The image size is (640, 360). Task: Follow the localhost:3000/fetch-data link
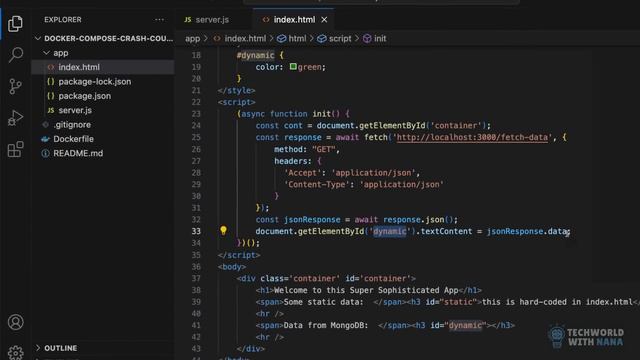coord(472,138)
